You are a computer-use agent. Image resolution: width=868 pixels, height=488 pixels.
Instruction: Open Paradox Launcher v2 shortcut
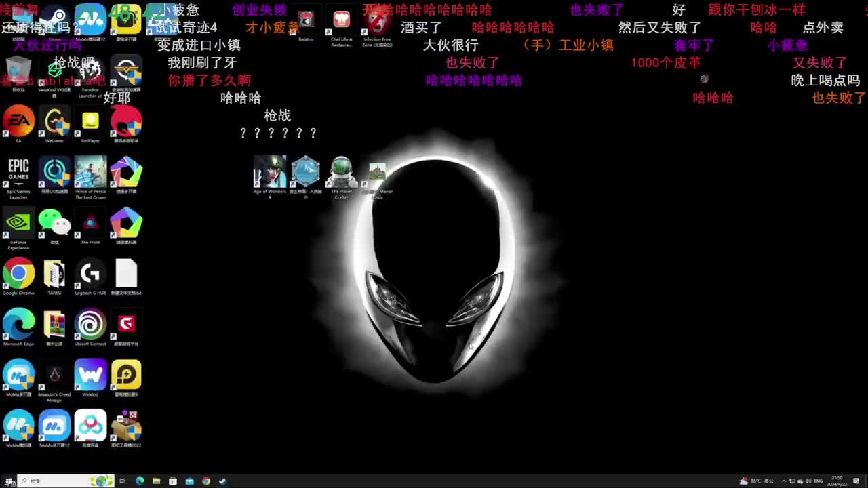point(90,76)
